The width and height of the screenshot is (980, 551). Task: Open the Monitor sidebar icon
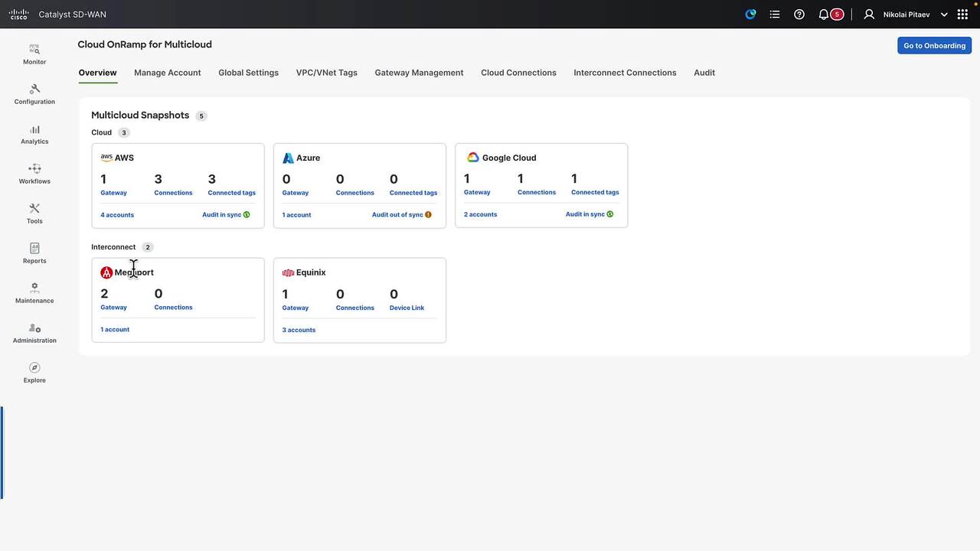pos(34,49)
